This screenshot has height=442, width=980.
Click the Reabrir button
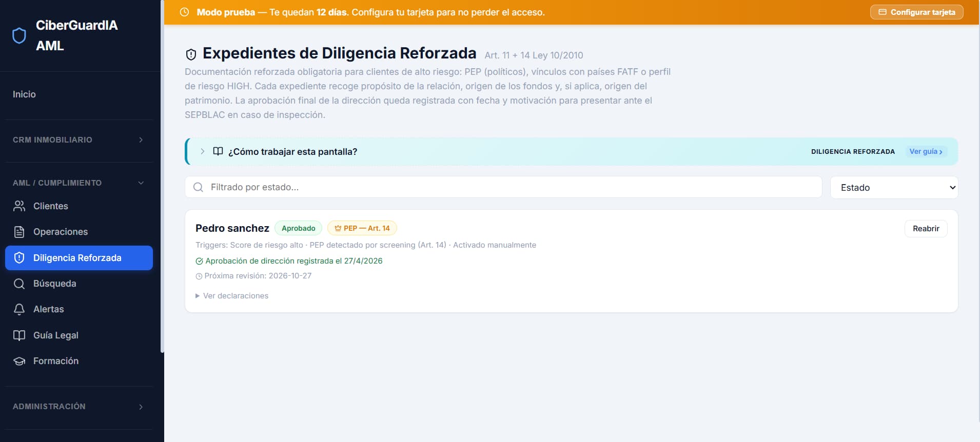926,229
